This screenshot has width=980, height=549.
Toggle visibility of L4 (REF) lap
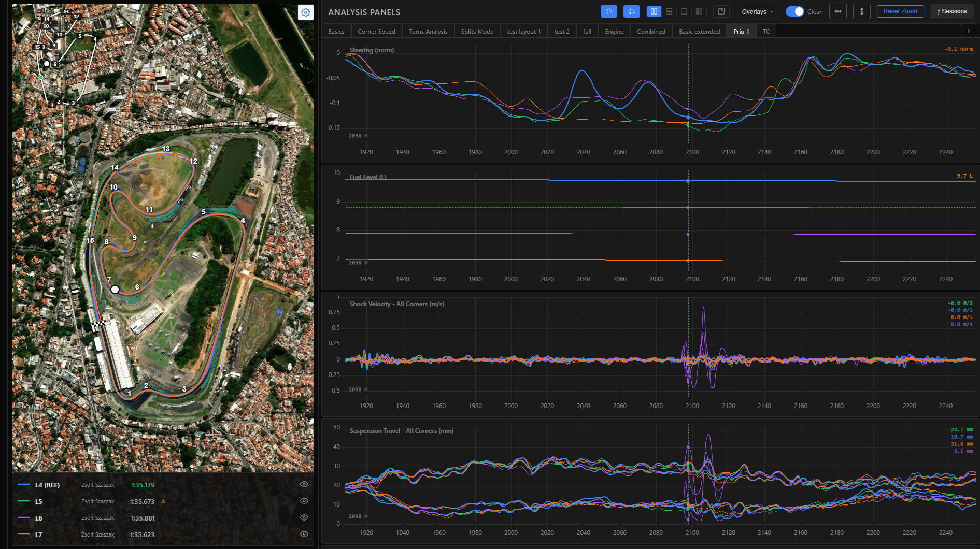(x=304, y=484)
